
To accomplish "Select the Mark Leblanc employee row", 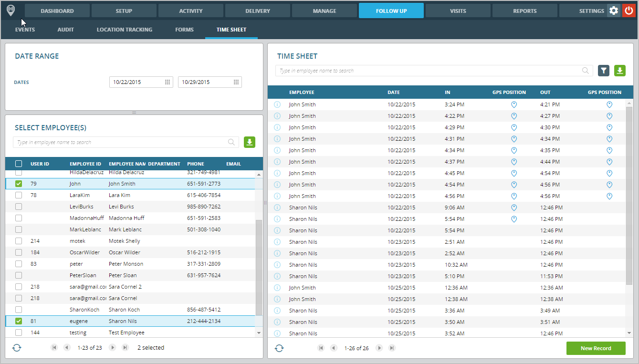I will [131, 229].
